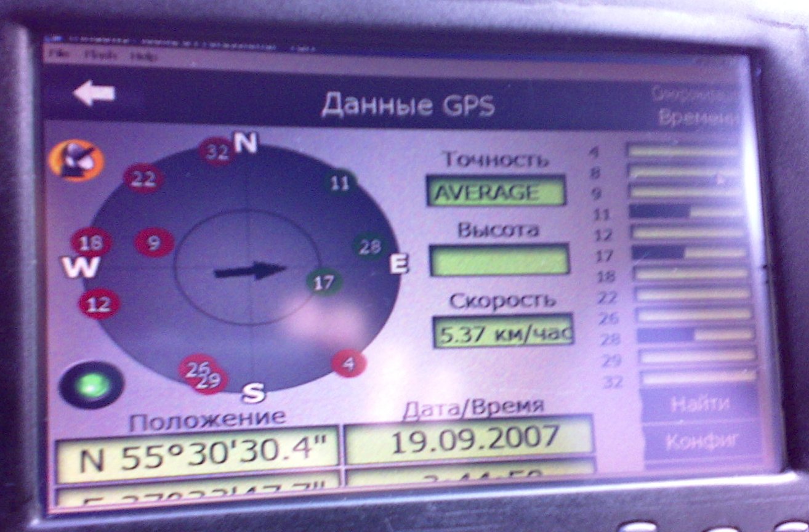
Task: Tap the signal bar for satellite 18
Action: [x=691, y=273]
